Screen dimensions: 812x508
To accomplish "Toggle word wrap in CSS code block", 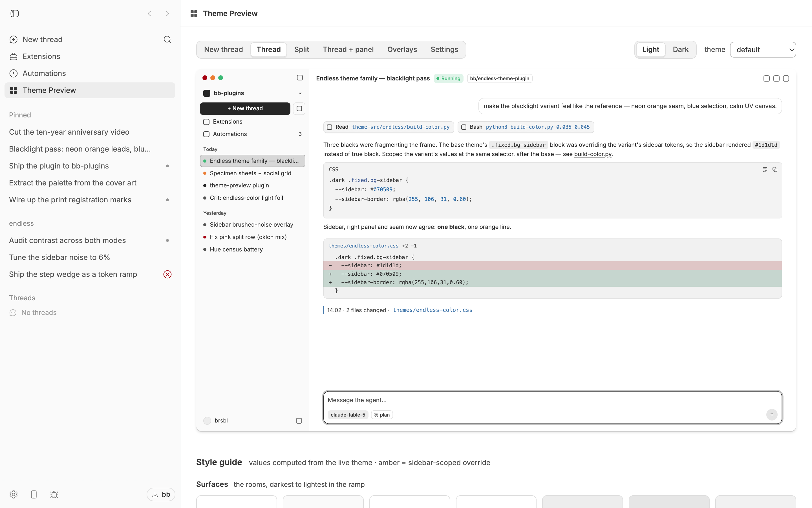I will [x=765, y=170].
